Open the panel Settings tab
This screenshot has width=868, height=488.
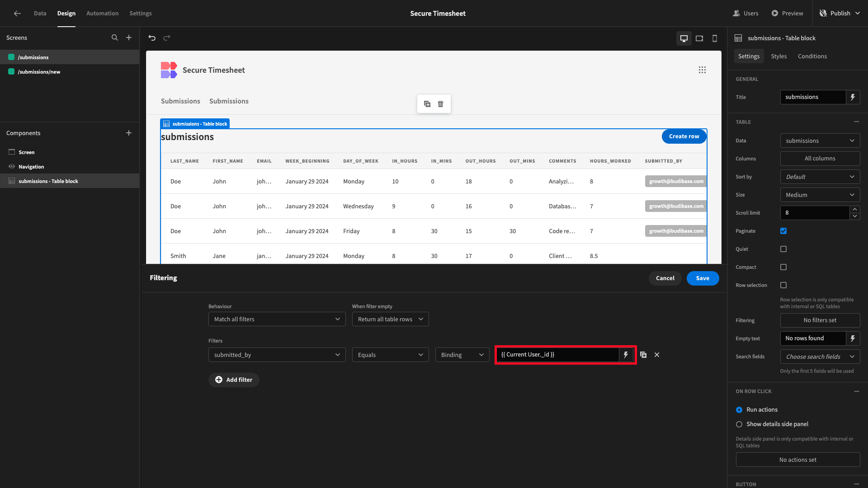749,56
